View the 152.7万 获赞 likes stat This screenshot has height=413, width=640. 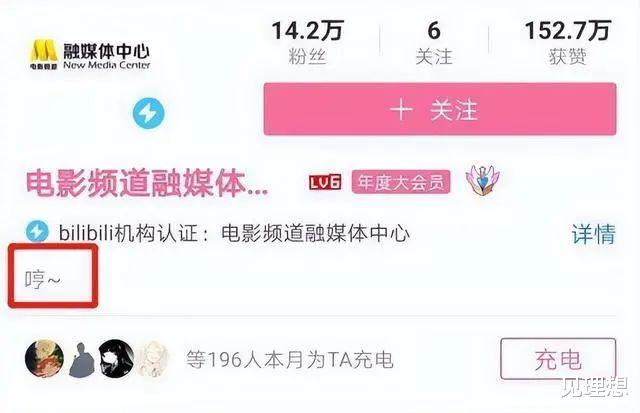tap(567, 42)
